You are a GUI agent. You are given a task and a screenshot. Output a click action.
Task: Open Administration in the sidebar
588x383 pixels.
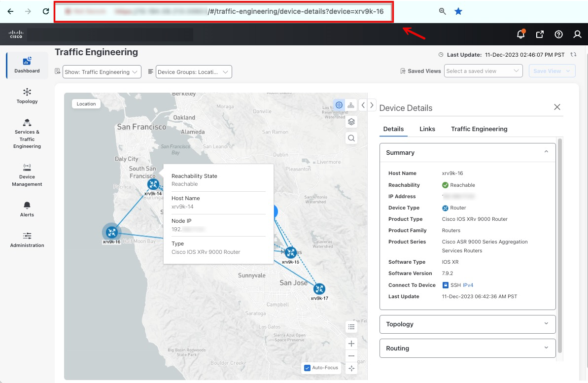27,240
